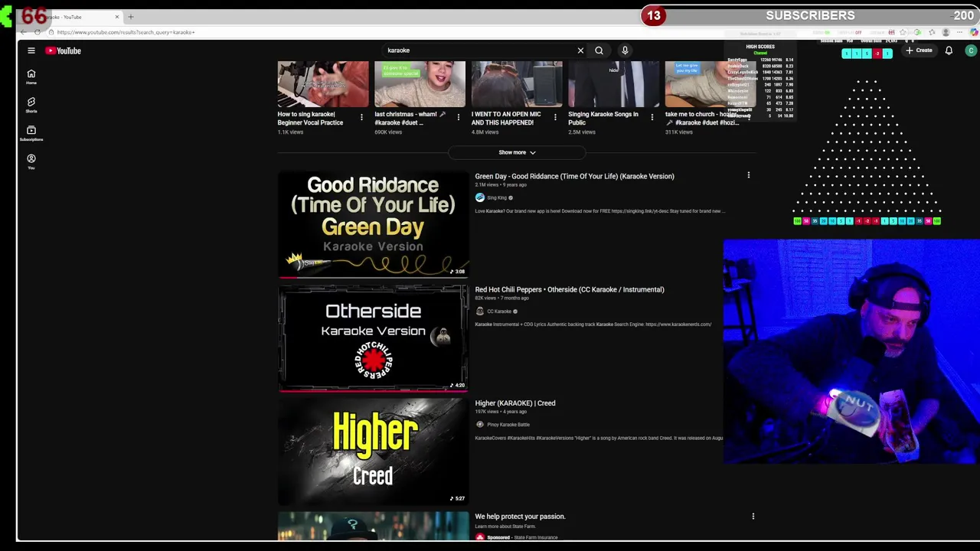980x551 pixels.
Task: Click the Learn more about State Farm text
Action: (x=505, y=527)
